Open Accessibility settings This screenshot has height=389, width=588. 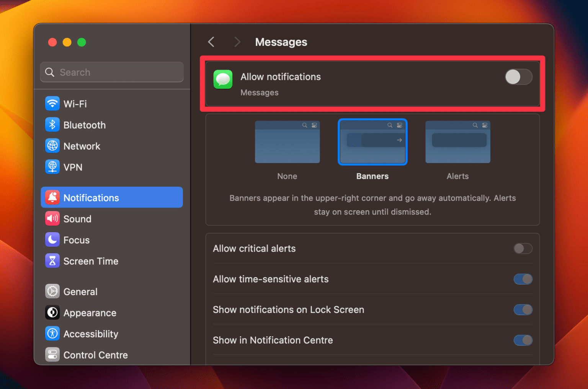click(91, 334)
